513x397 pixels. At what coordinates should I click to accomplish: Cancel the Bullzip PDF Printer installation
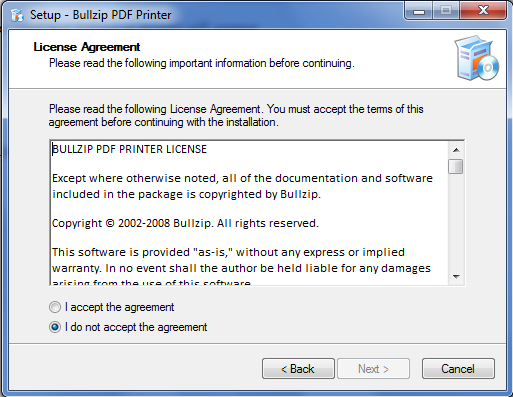pos(458,369)
